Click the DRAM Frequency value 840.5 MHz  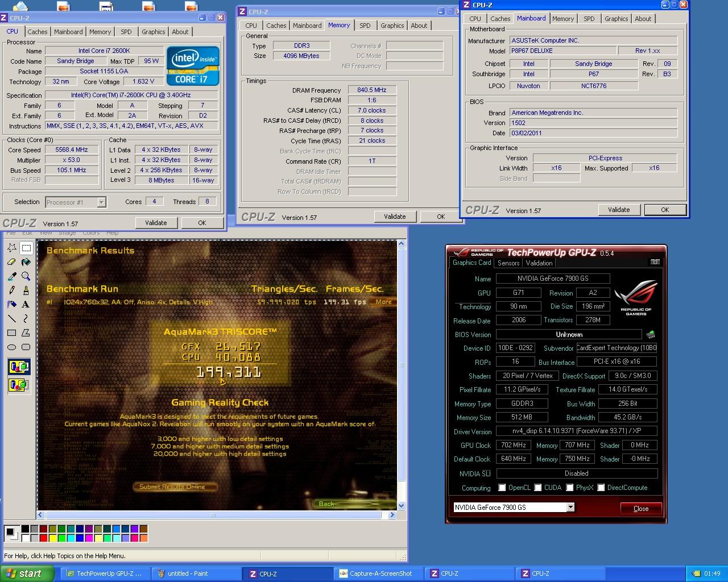[x=372, y=90]
